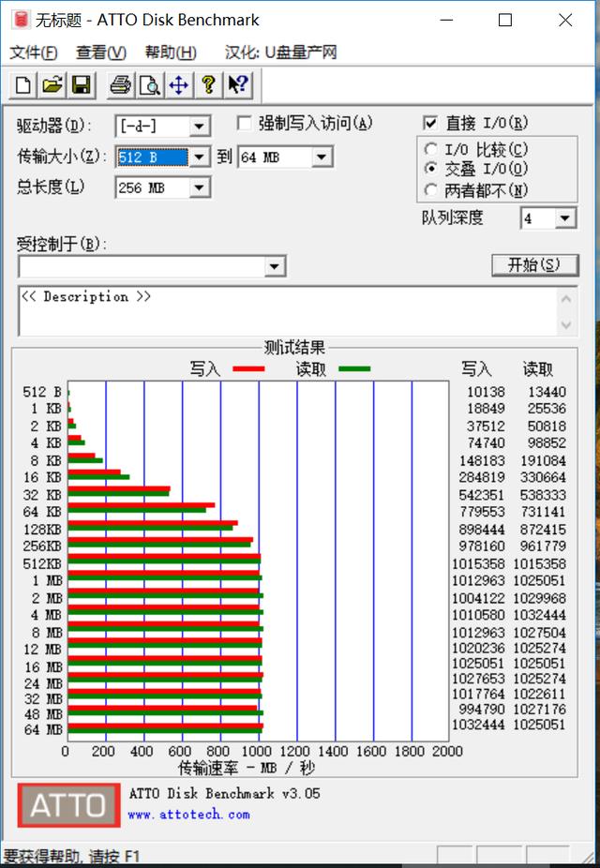This screenshot has width=600, height=868.
Task: Select the 交叠 I/O radio button
Action: (430, 169)
